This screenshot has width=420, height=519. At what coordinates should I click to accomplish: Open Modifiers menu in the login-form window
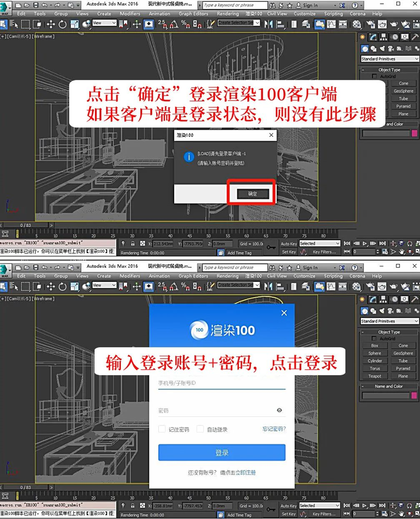point(130,276)
